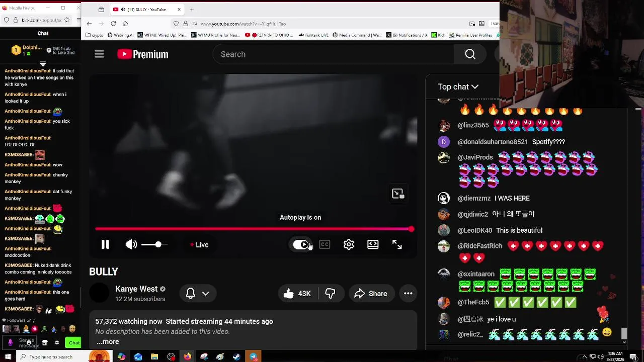Screen dimensions: 644x362
Task: Open the miniplayer icon on the video
Action: (398, 194)
